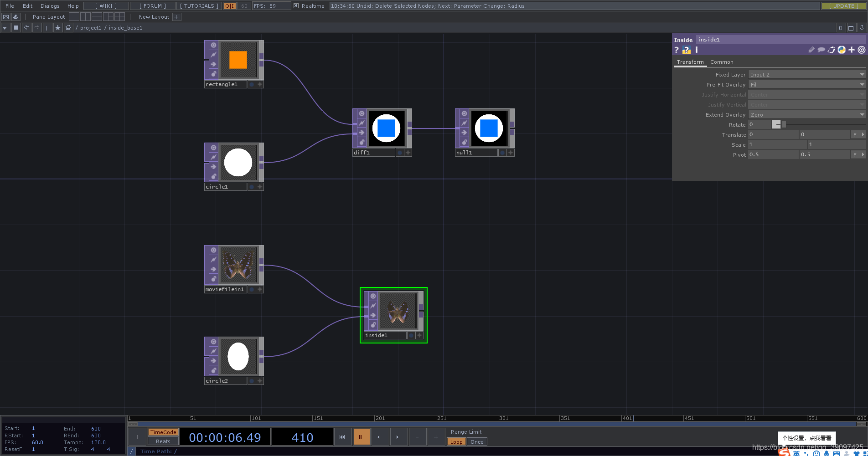Open the Dialogs menu
The height and width of the screenshot is (456, 868).
click(49, 6)
